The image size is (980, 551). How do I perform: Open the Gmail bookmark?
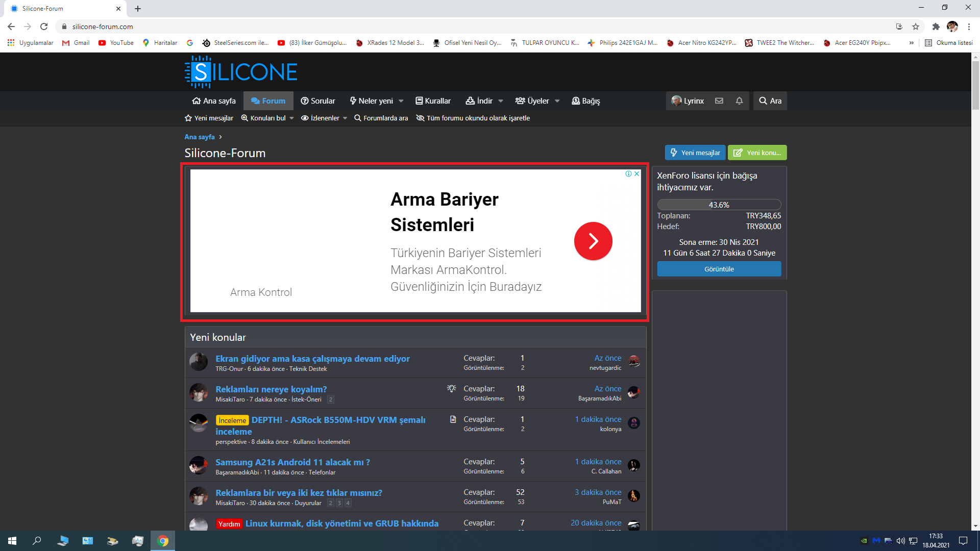point(76,43)
